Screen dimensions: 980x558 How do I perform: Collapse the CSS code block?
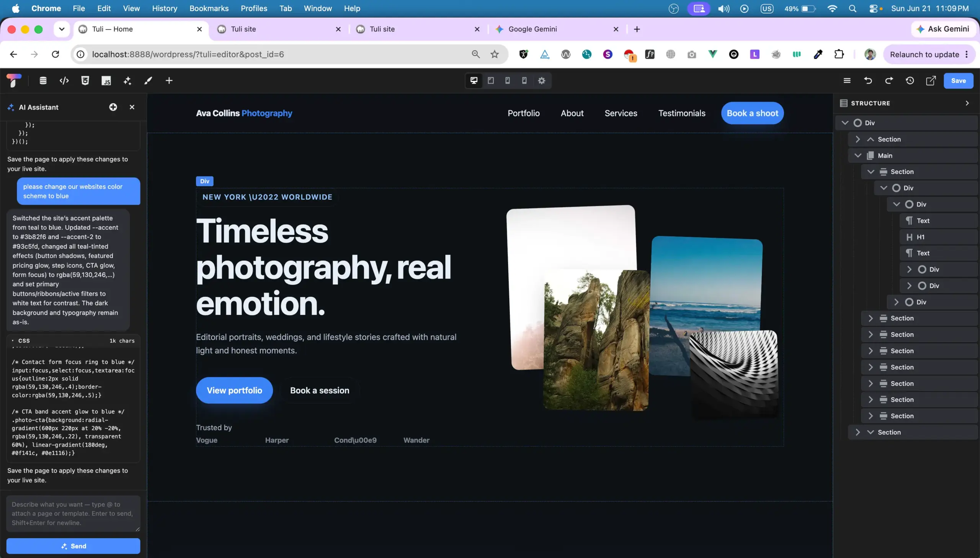coord(13,340)
